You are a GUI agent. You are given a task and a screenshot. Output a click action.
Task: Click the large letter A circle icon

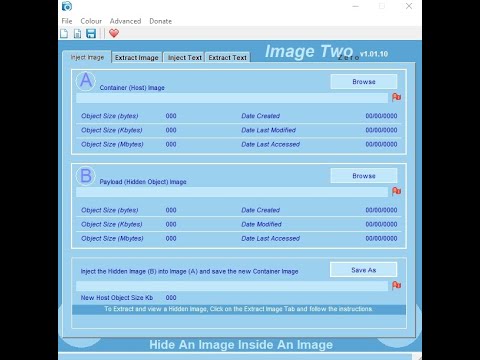click(86, 81)
